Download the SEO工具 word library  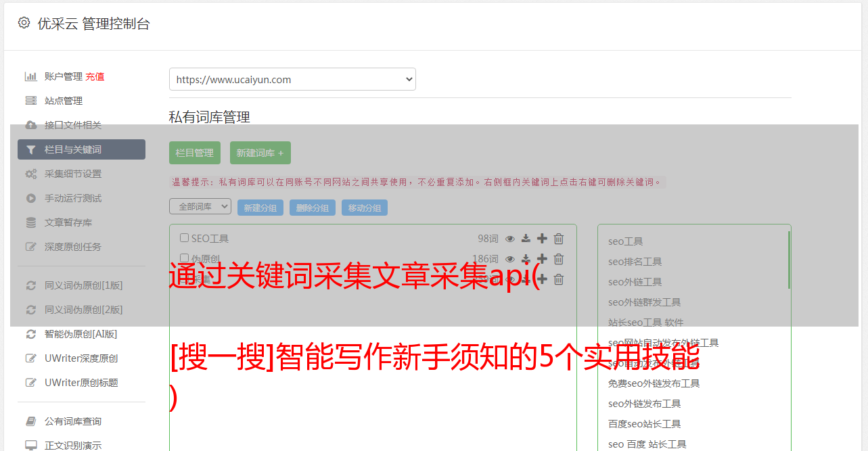point(526,239)
